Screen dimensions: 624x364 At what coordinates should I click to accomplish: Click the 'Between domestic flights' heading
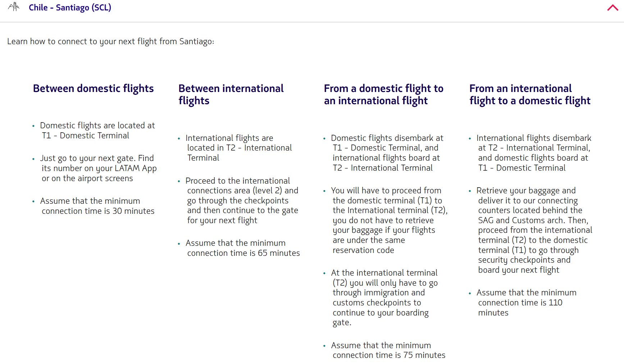pyautogui.click(x=94, y=88)
